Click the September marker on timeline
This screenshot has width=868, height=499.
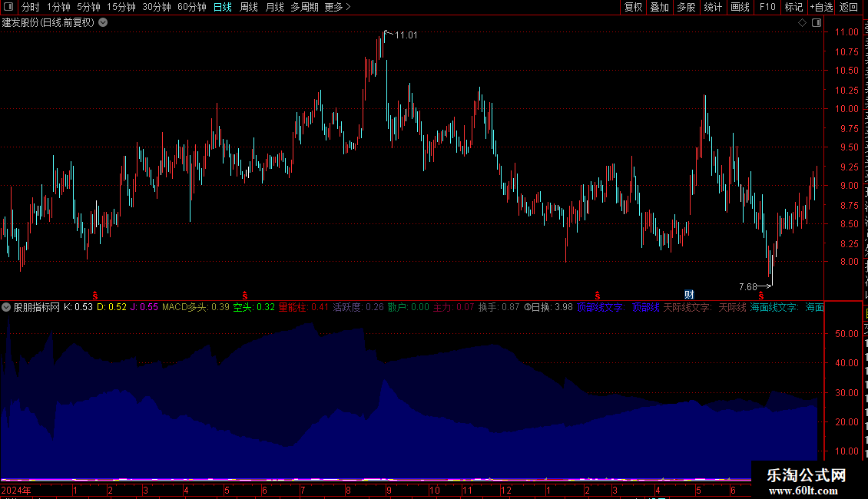click(389, 490)
